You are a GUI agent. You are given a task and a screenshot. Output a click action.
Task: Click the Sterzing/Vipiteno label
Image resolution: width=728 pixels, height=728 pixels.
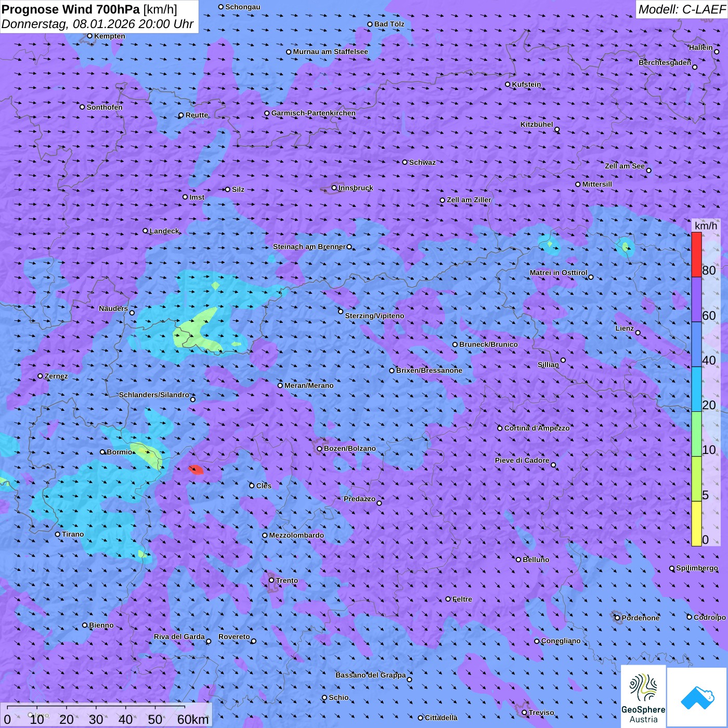(x=374, y=316)
